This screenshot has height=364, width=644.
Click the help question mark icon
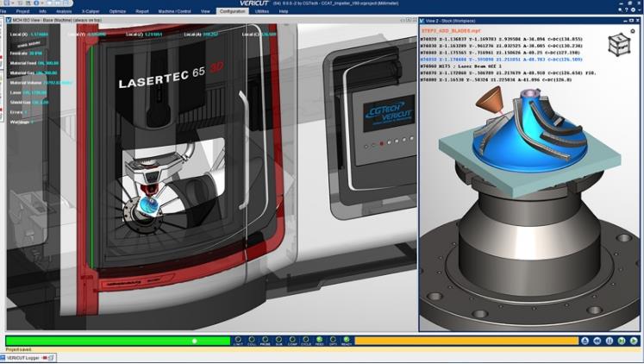pyautogui.click(x=627, y=9)
